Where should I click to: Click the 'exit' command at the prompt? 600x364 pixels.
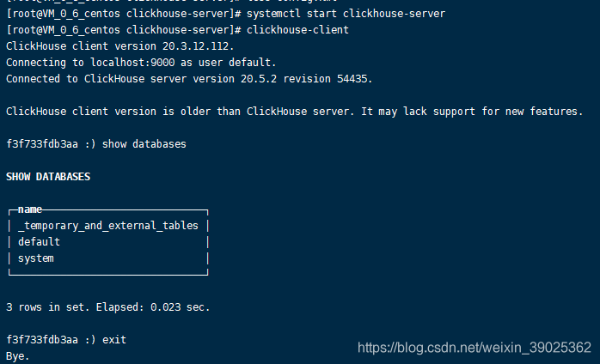(113, 340)
